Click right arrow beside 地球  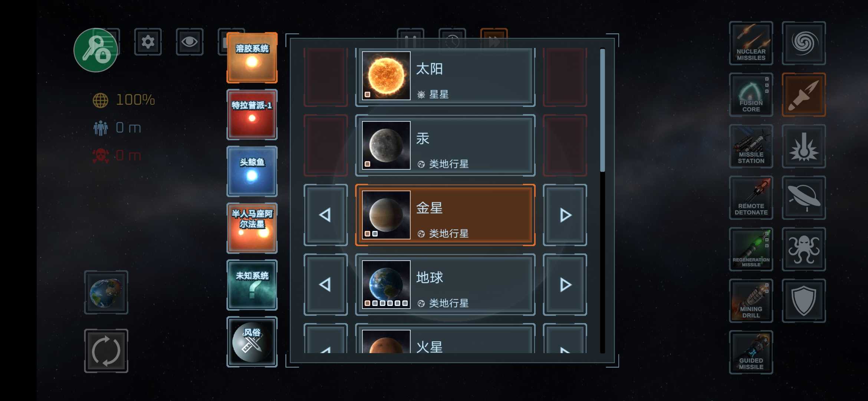pos(565,285)
